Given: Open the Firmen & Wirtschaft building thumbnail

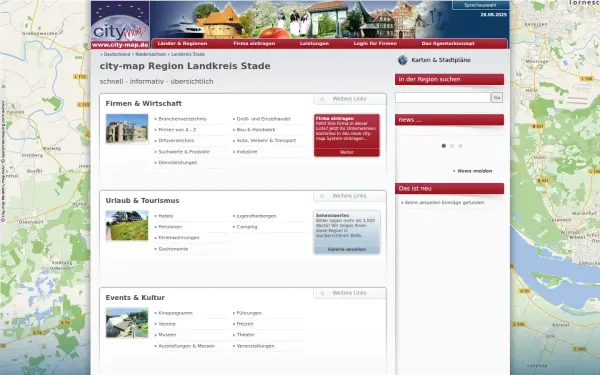Looking at the screenshot, I should pyautogui.click(x=127, y=129).
